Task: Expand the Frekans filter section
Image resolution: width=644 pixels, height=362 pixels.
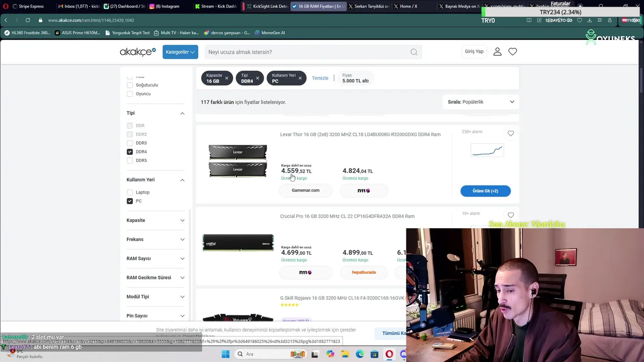Action: [x=155, y=239]
